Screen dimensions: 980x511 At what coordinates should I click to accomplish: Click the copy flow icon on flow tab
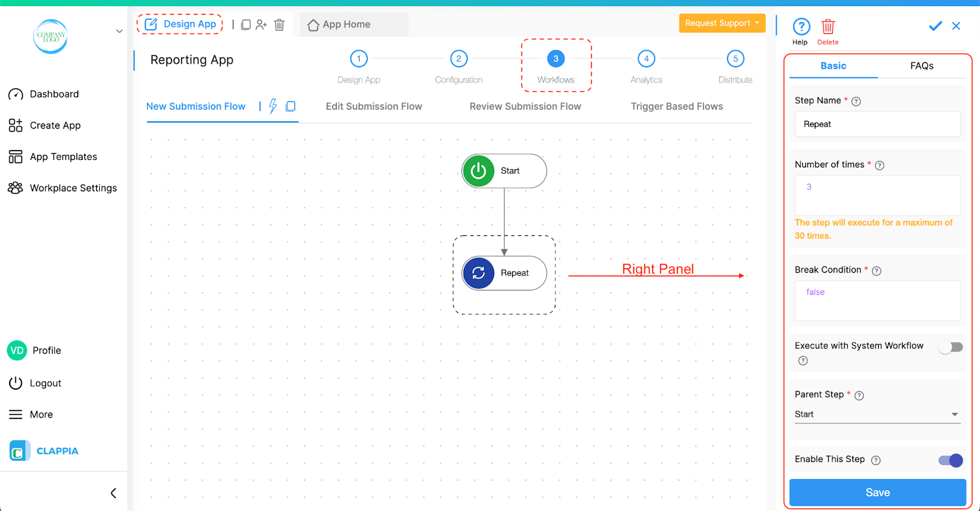pyautogui.click(x=291, y=106)
